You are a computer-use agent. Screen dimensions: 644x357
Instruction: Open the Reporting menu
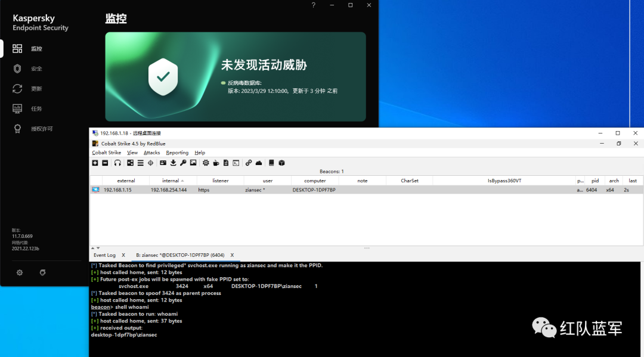pos(177,153)
